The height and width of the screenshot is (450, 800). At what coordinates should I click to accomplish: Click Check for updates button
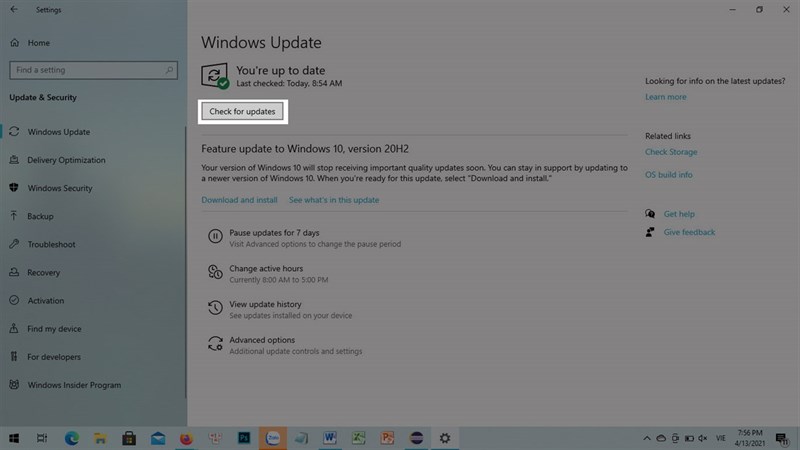coord(242,111)
